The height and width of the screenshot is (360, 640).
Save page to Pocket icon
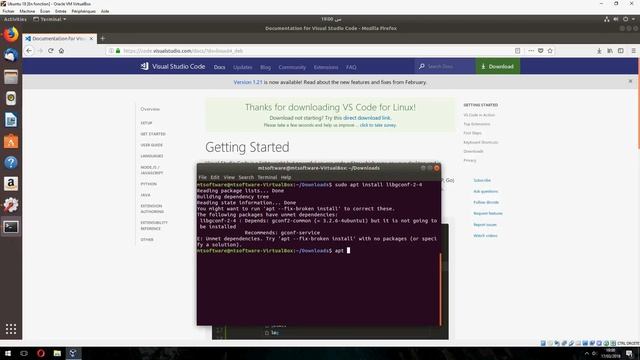[540, 51]
